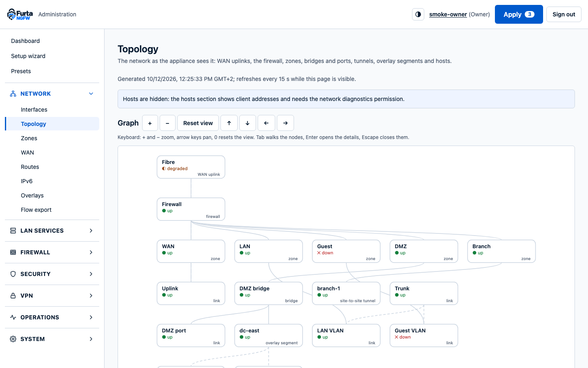The width and height of the screenshot is (588, 368).
Task: Click Reset view button
Action: (x=198, y=123)
